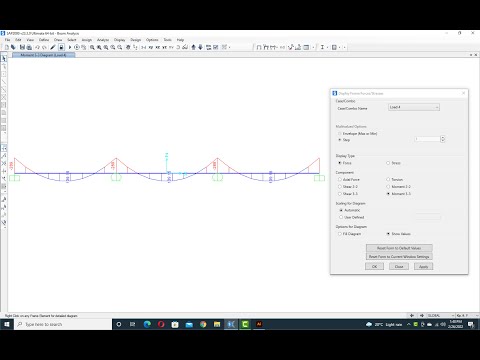
Task: Click Reset Form to Default Values button
Action: coord(399,248)
